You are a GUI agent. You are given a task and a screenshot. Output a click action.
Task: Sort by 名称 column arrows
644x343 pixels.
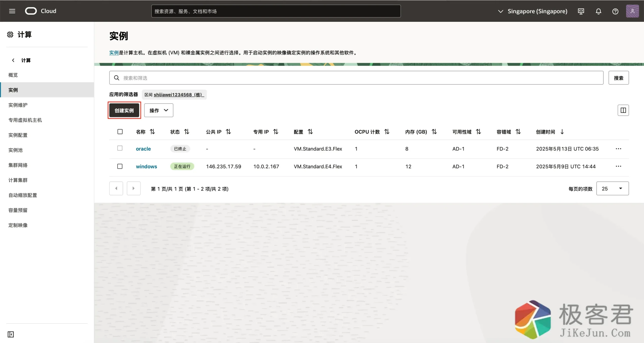pos(152,132)
